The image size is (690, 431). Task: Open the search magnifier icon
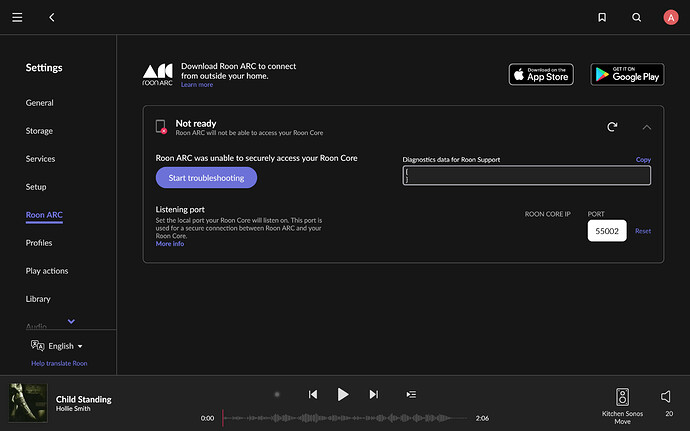point(636,17)
